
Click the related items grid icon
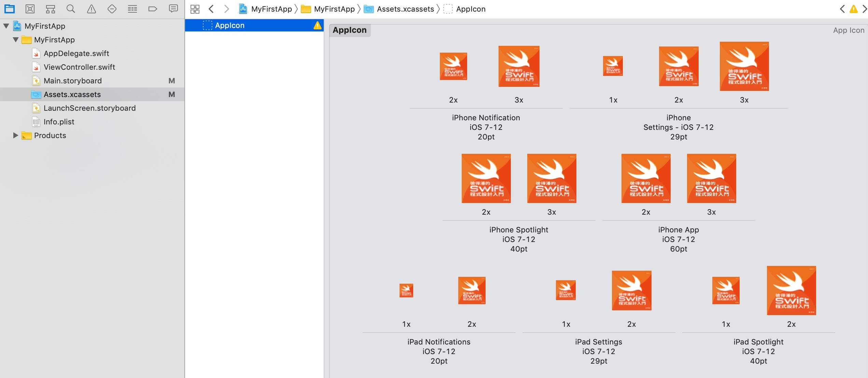click(195, 9)
